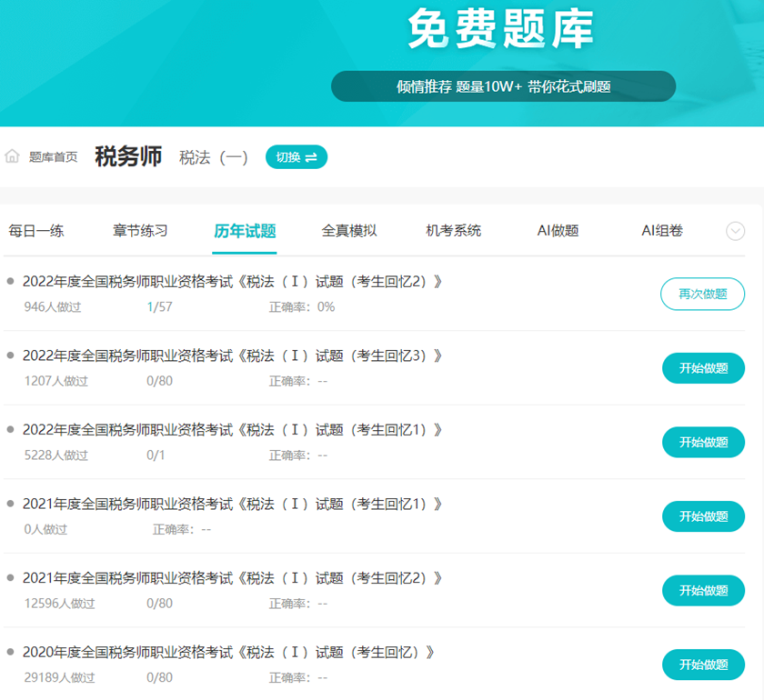This screenshot has width=764, height=700.
Task: Open the 机考系统 tab
Action: pos(455,231)
